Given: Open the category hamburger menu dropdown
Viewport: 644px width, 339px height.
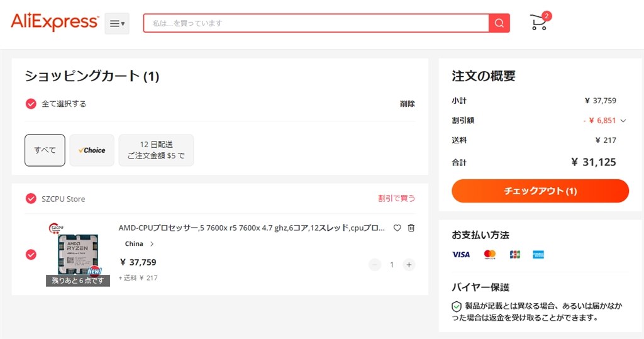Looking at the screenshot, I should [117, 23].
